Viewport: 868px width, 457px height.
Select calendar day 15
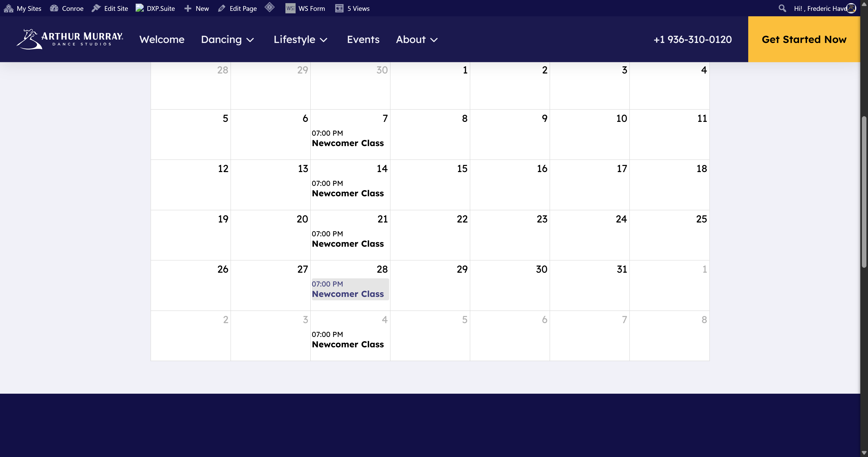tap(462, 169)
